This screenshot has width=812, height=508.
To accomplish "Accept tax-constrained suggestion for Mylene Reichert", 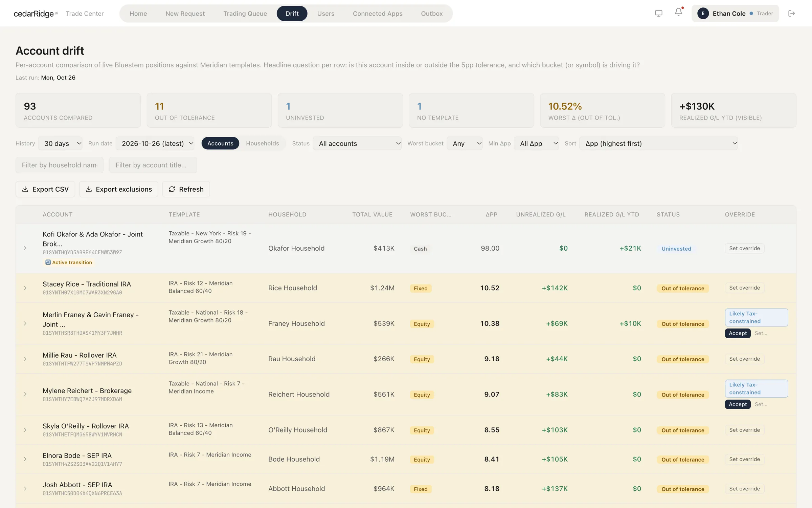I will pyautogui.click(x=738, y=404).
